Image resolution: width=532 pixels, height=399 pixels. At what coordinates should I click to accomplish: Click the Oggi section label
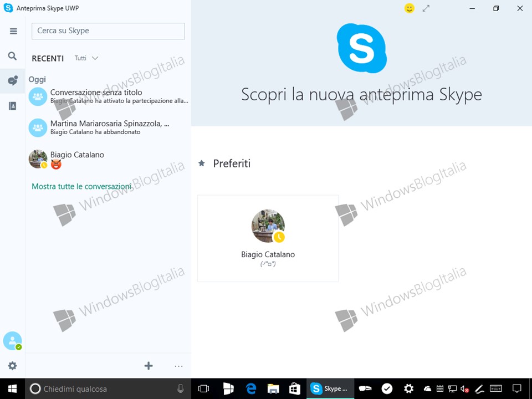(x=37, y=79)
